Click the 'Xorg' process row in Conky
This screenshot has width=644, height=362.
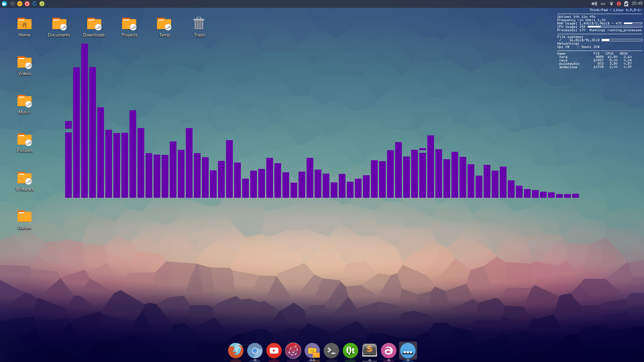click(595, 57)
